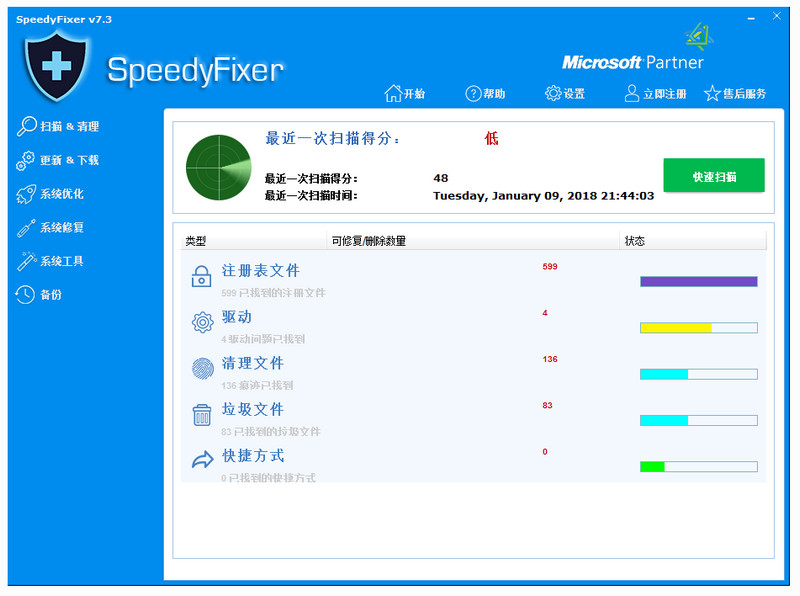Click the purple 注册表文件 status bar
Screen dimensions: 800x596
(698, 282)
